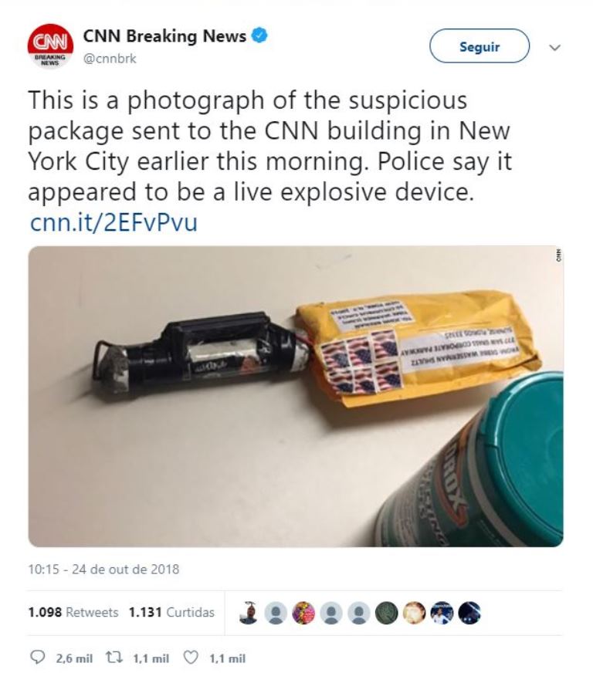Click the first liker avatar in the row

tap(249, 613)
